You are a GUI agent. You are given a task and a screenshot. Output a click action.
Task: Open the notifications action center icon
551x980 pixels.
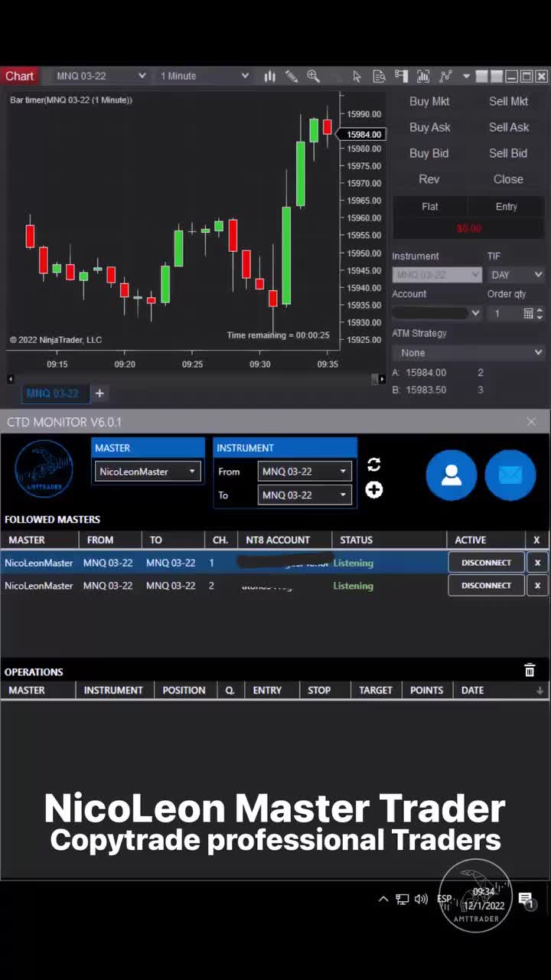526,900
